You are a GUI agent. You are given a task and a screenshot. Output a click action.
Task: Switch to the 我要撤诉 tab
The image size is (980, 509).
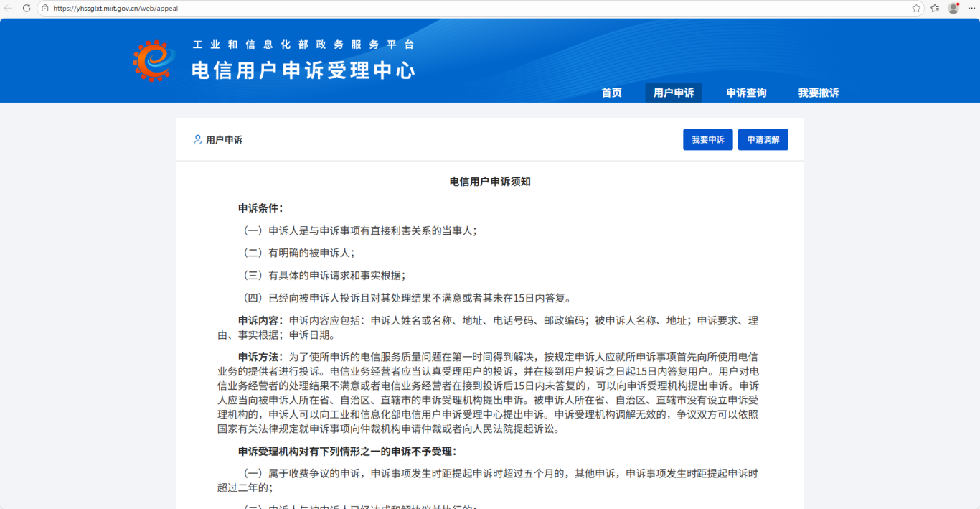click(818, 93)
